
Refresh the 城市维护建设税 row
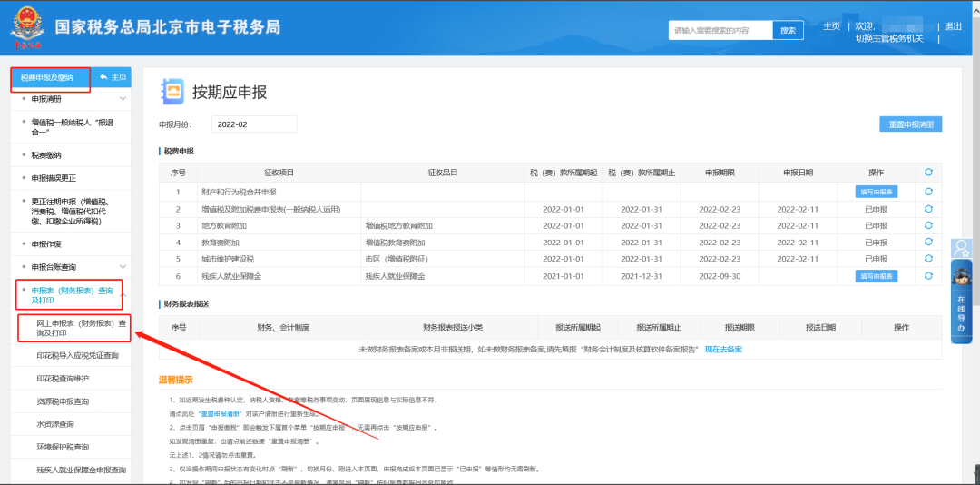pyautogui.click(x=928, y=259)
